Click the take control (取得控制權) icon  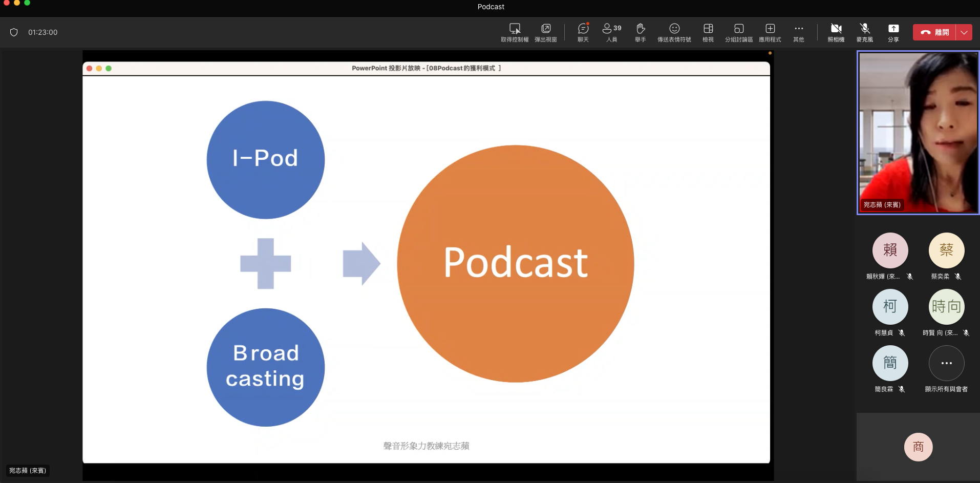point(515,28)
